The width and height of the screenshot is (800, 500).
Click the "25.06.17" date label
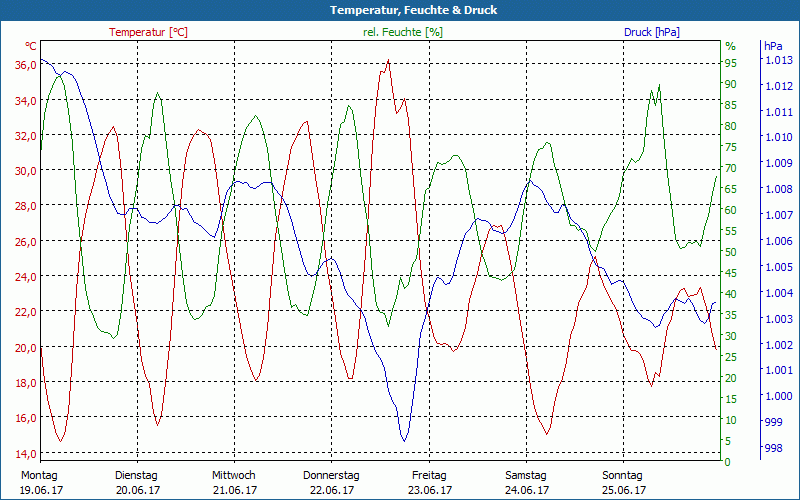[623, 490]
